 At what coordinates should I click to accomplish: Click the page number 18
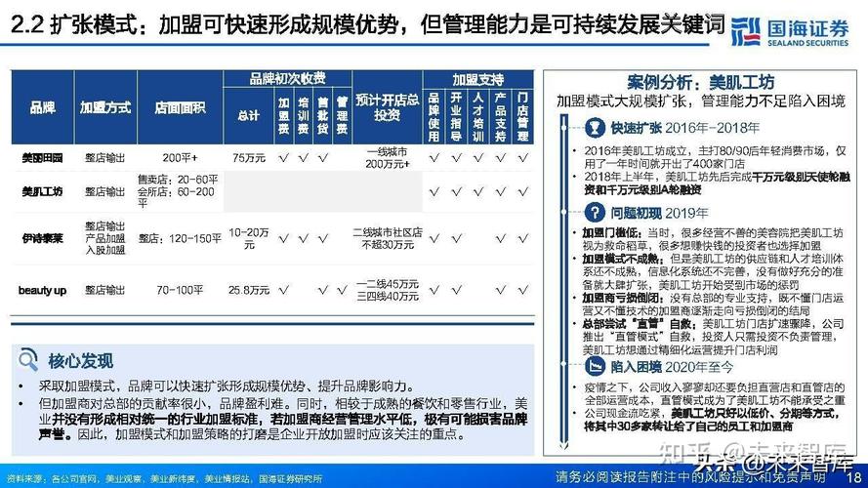click(x=853, y=477)
